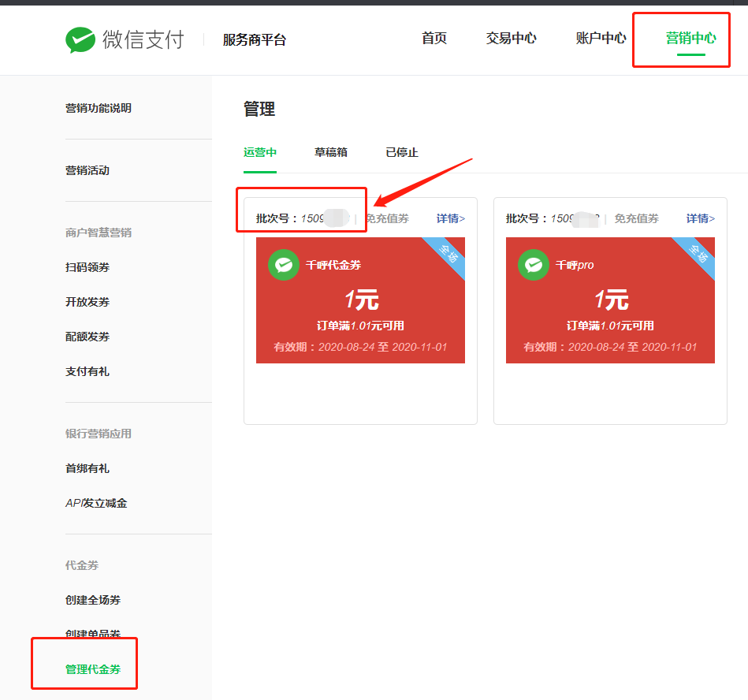Go to 配额发券 sidebar entry
748x700 pixels.
(87, 337)
